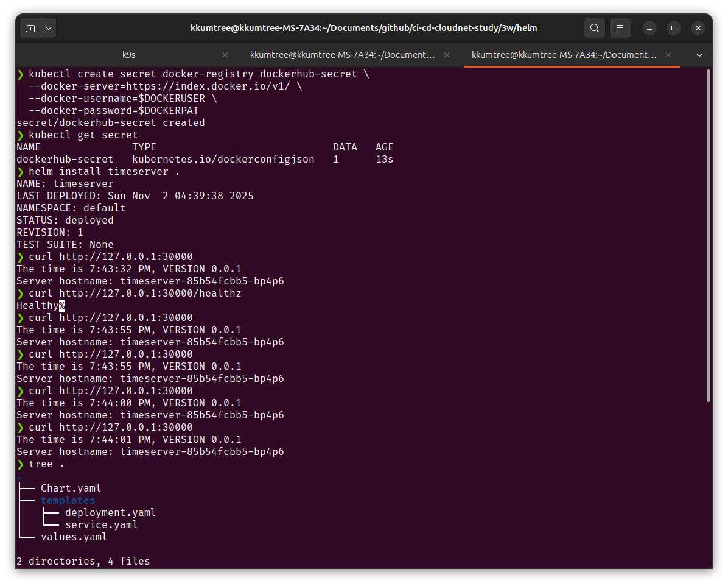The image size is (728, 586).
Task: Open the hamburger main menu
Action: [620, 29]
